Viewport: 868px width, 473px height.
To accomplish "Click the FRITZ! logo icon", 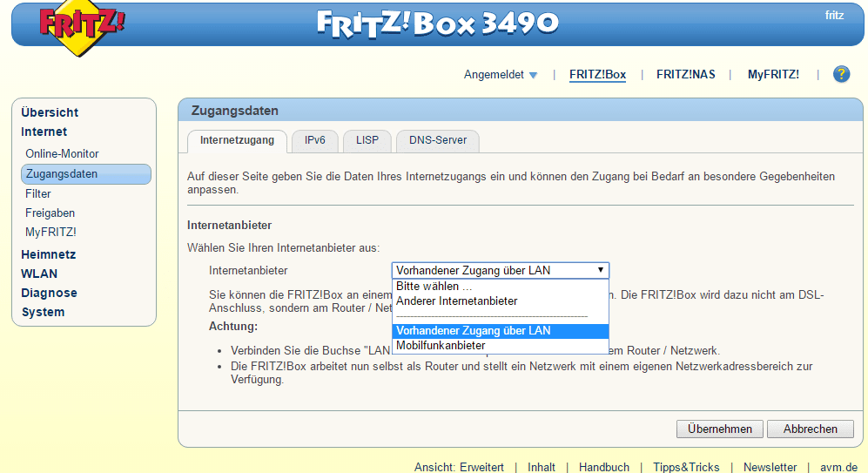I will 81,24.
